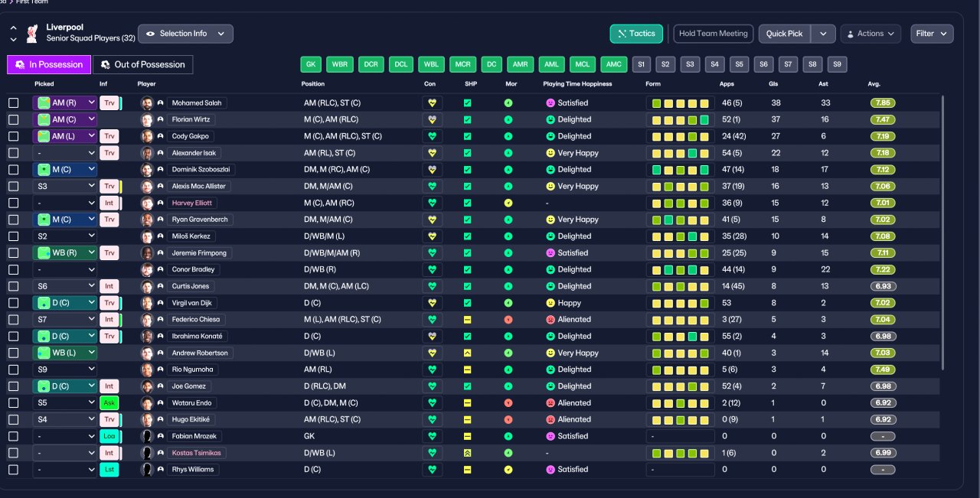Click the Quick Pick button
Image resolution: width=980 pixels, height=498 pixels.
click(785, 34)
